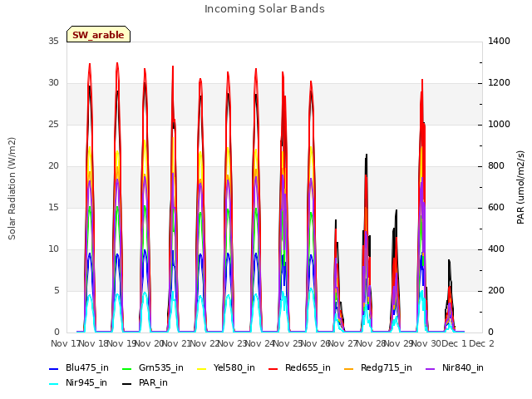Click the blue Blu475_in legend swatch
The height and width of the screenshot is (399, 532).
point(54,369)
